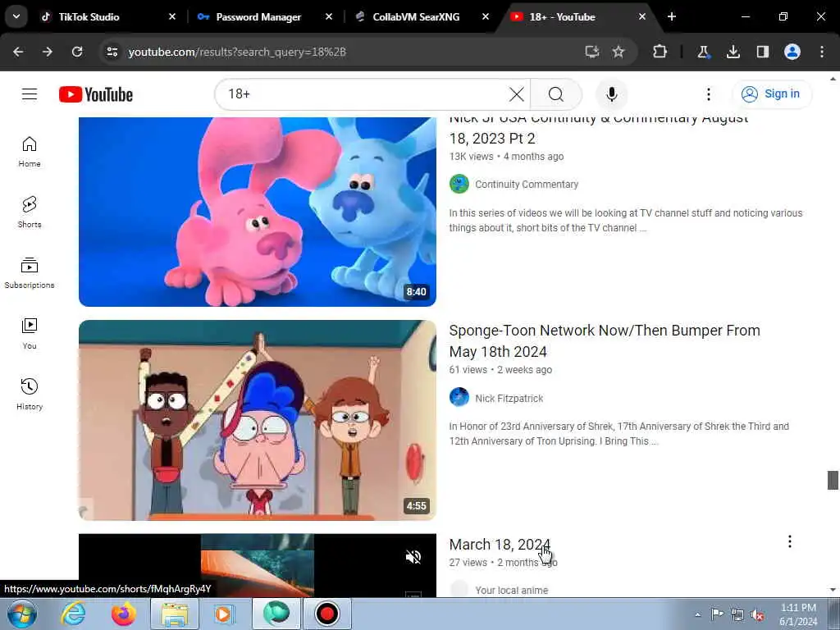This screenshot has width=840, height=630.
Task: Click the March 18, 2024 video thumbnail
Action: click(x=257, y=565)
